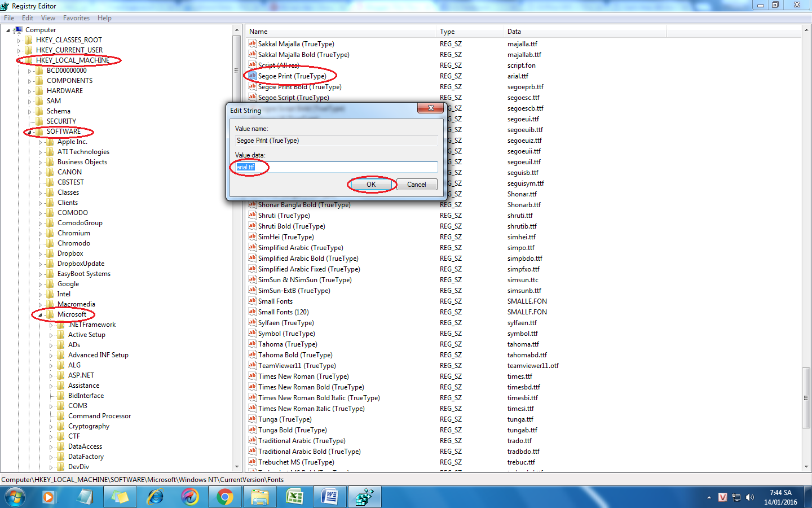Screen dimensions: 812x508
Task: Click folder icon next to Dropbox
Action: coord(50,253)
